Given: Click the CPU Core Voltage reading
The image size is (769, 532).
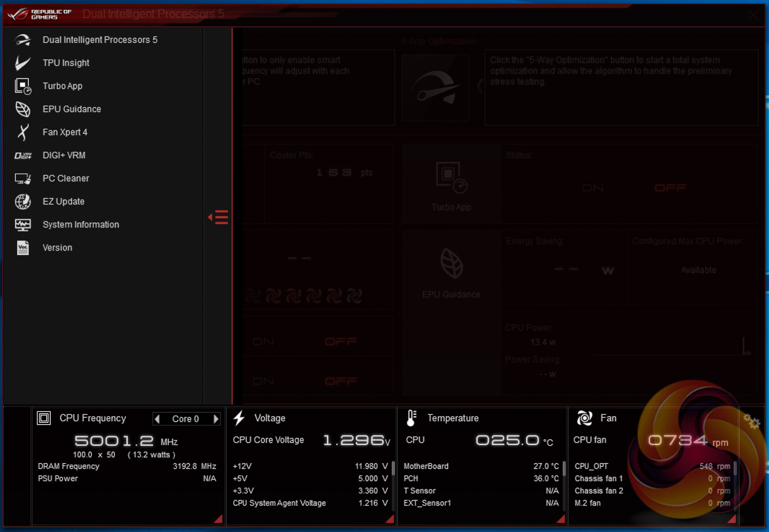Looking at the screenshot, I should [x=356, y=441].
